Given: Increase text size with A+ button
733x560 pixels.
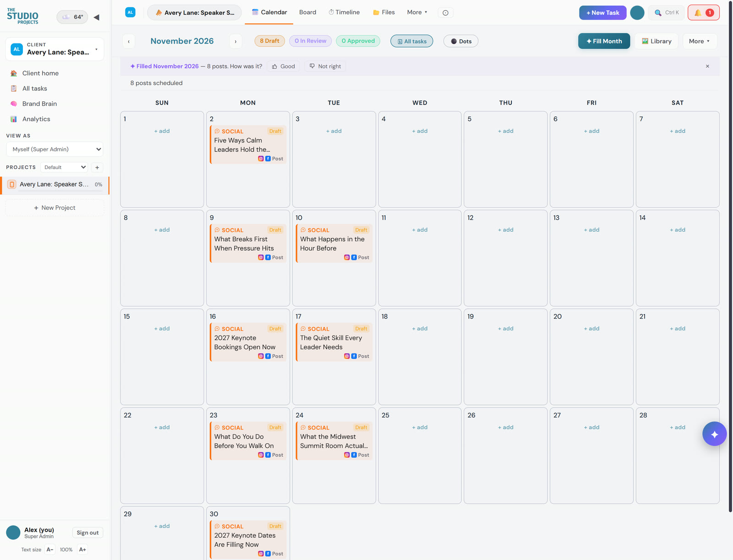Looking at the screenshot, I should coord(82,549).
